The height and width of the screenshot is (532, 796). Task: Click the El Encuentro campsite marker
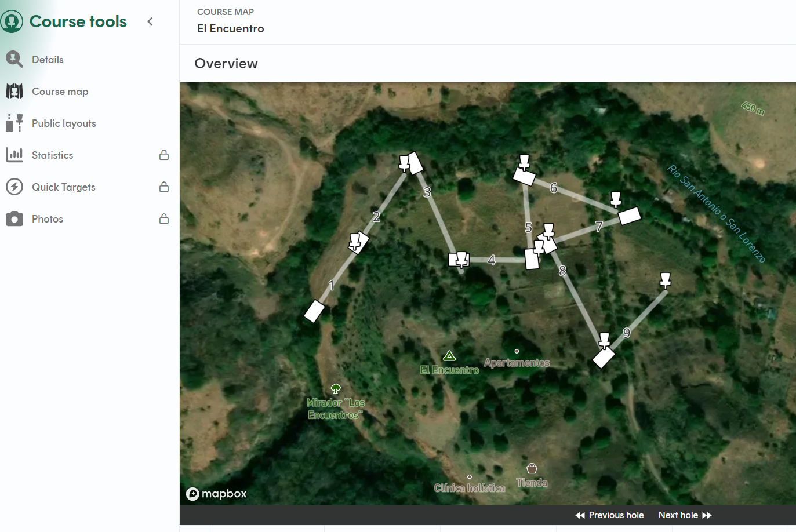pos(449,356)
